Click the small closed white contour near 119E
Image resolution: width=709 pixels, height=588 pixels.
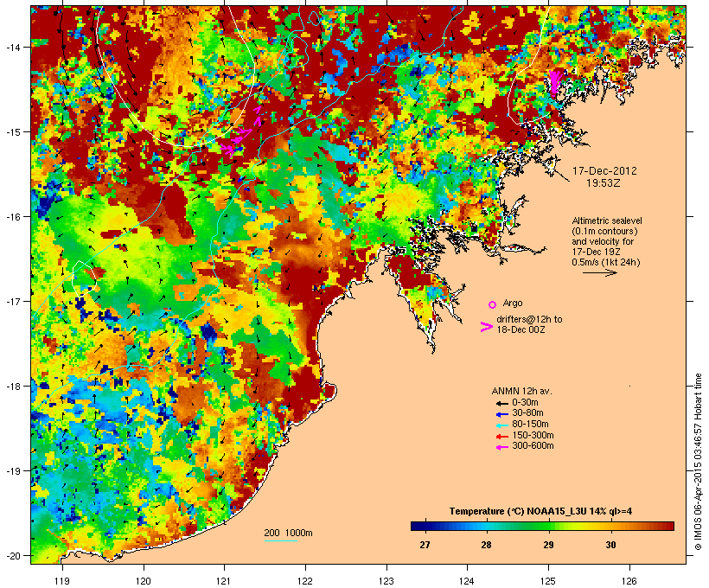point(84,278)
